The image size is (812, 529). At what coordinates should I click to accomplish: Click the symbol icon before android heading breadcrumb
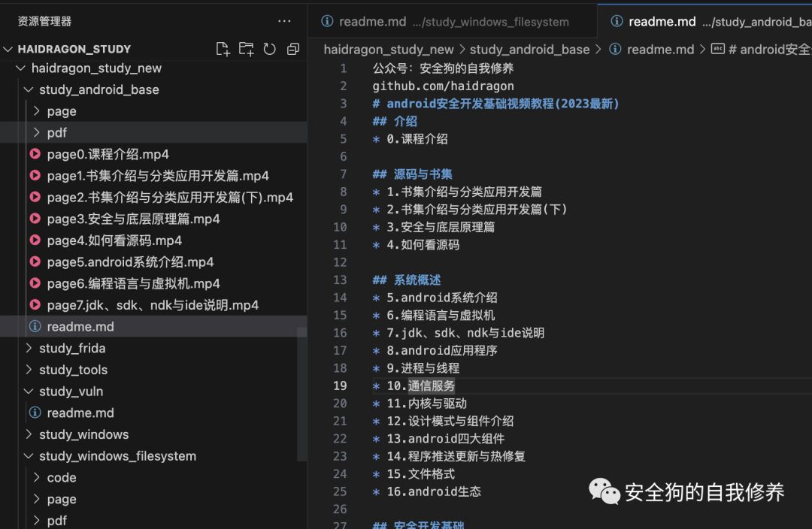718,49
